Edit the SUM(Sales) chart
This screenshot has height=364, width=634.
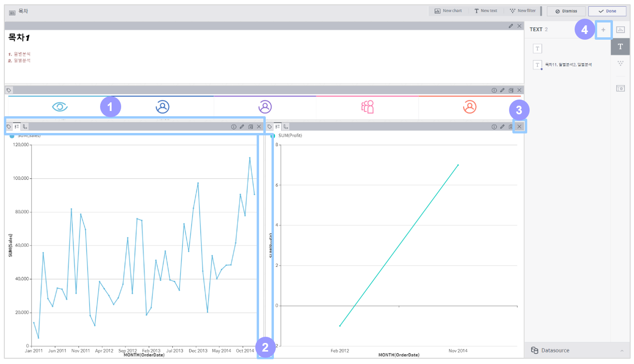coord(242,127)
